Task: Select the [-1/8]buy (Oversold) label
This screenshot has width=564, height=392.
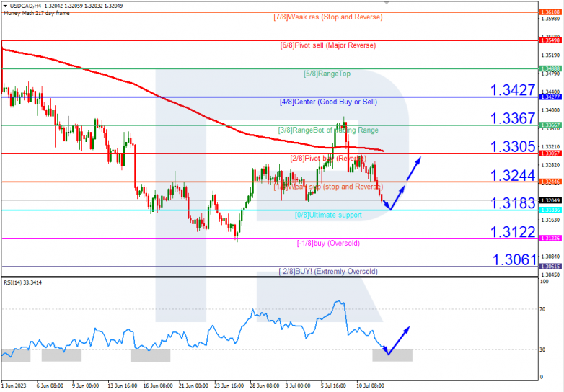Action: (x=328, y=244)
